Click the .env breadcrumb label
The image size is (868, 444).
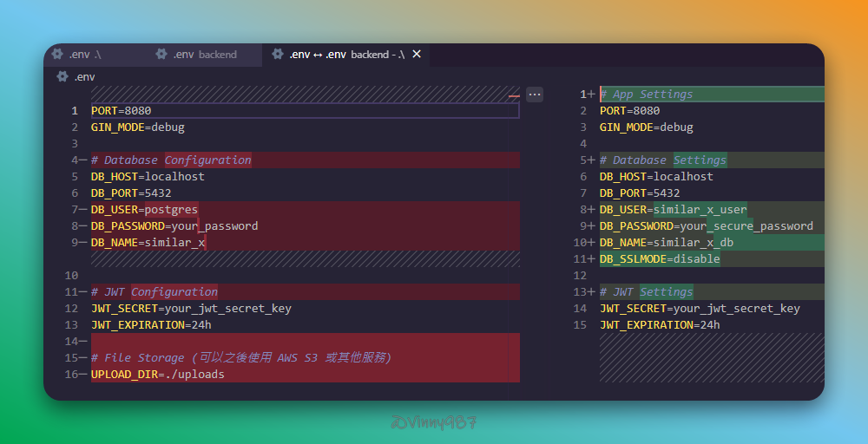coord(85,76)
